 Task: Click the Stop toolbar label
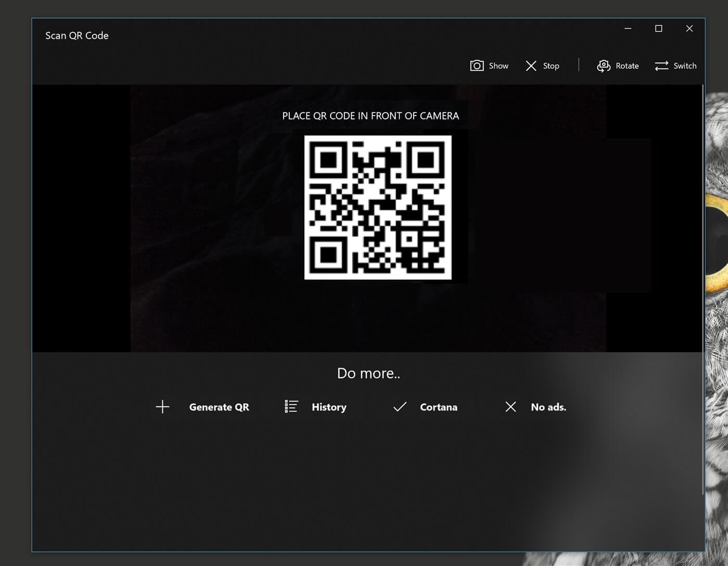point(551,66)
